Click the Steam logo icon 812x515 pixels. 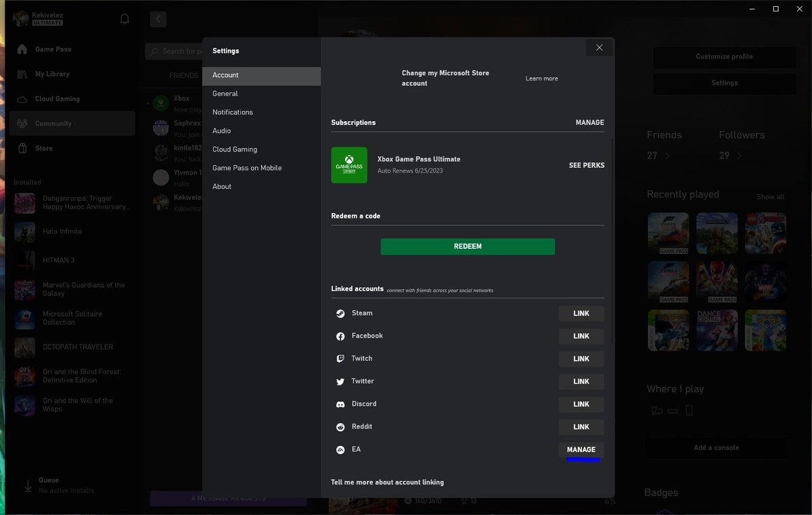(340, 313)
